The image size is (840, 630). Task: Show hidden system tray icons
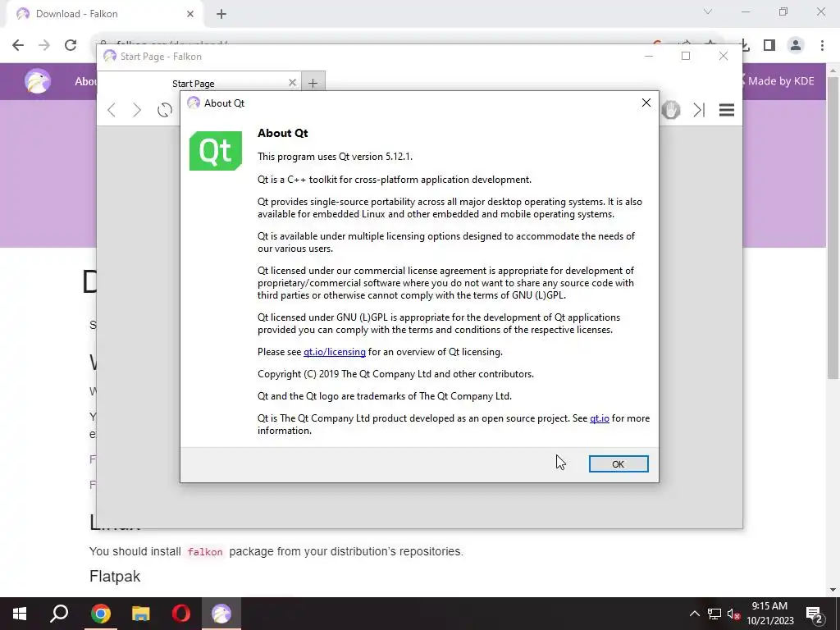tap(694, 614)
